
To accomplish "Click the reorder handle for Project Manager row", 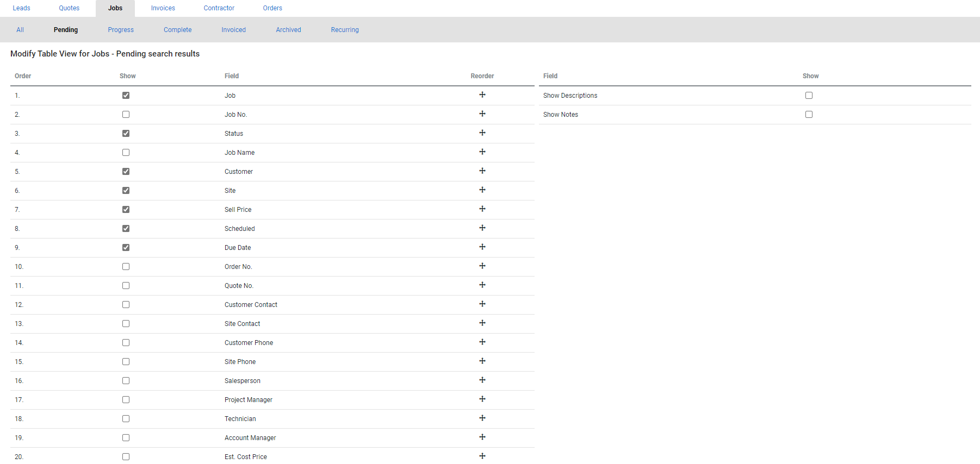I will coord(482,399).
